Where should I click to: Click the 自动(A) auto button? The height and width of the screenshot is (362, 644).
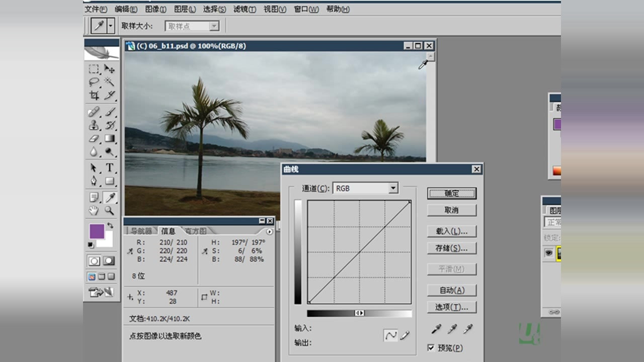coord(451,290)
